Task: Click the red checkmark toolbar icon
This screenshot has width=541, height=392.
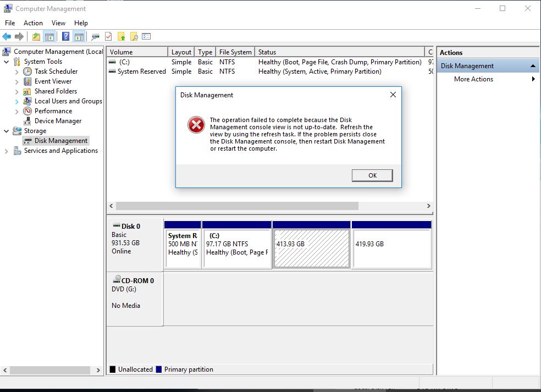Action: [108, 37]
